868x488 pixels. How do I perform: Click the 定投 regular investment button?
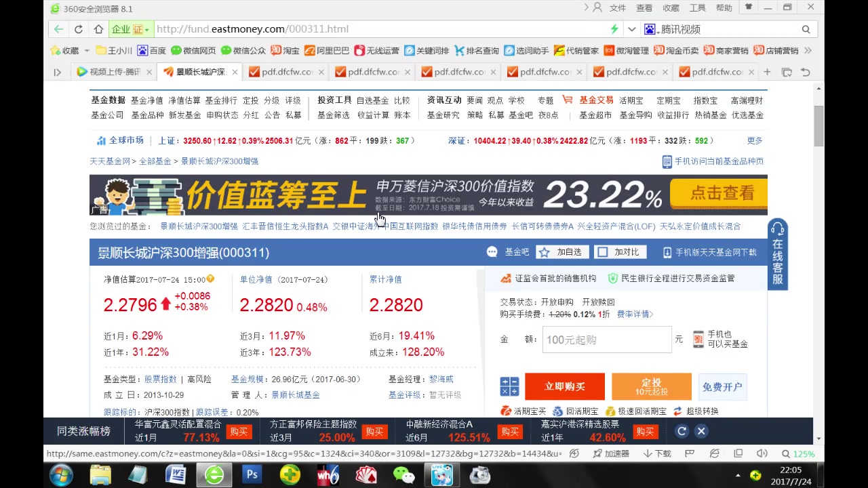(x=652, y=386)
